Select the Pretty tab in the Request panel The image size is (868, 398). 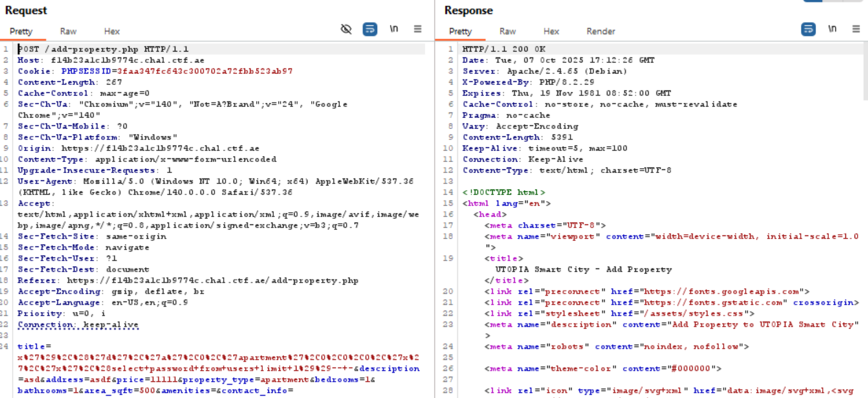click(21, 31)
